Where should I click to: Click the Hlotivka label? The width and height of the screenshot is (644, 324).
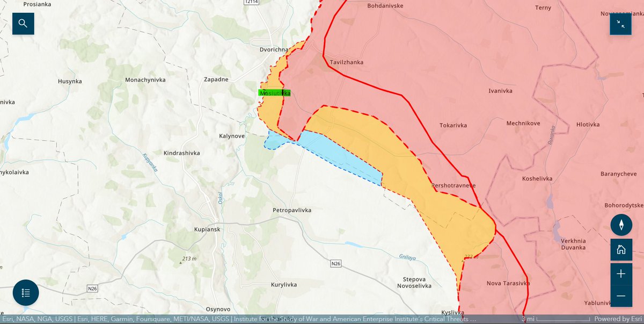pos(588,124)
